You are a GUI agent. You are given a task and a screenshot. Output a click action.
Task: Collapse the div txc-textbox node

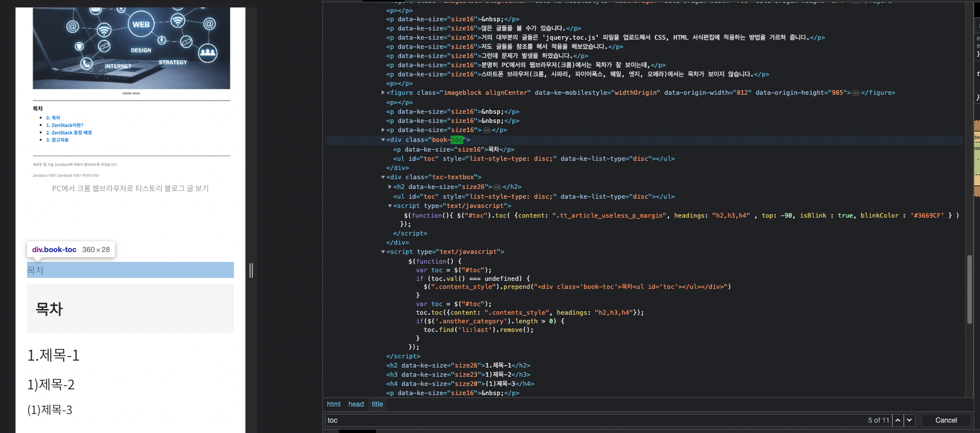point(383,177)
